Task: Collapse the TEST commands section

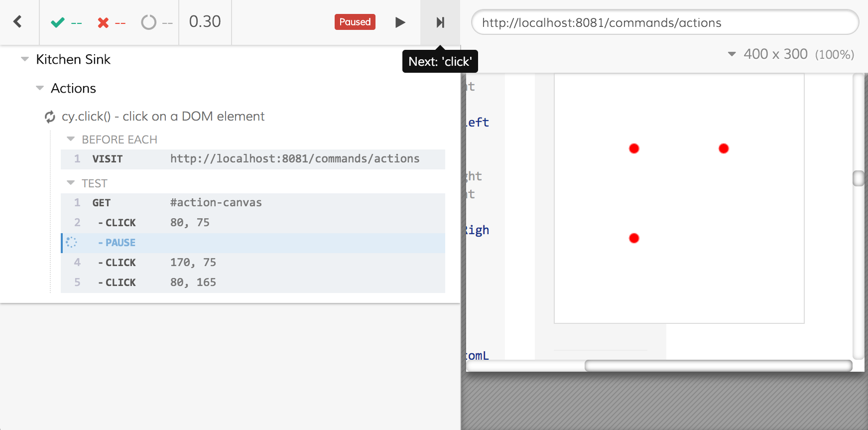Action: [71, 183]
